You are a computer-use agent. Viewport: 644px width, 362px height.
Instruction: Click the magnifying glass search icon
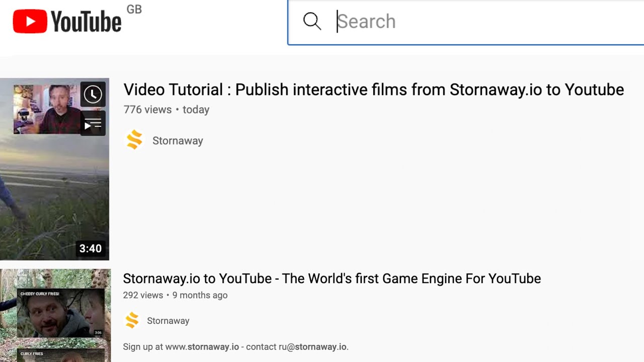312,21
